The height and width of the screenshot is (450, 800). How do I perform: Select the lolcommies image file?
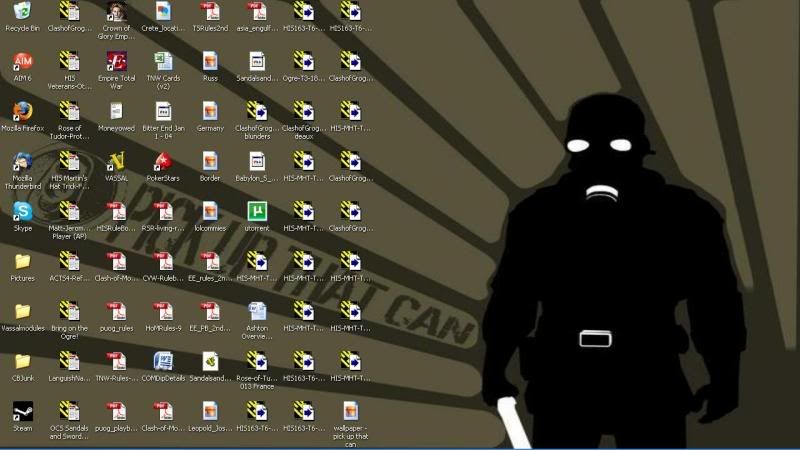[210, 211]
